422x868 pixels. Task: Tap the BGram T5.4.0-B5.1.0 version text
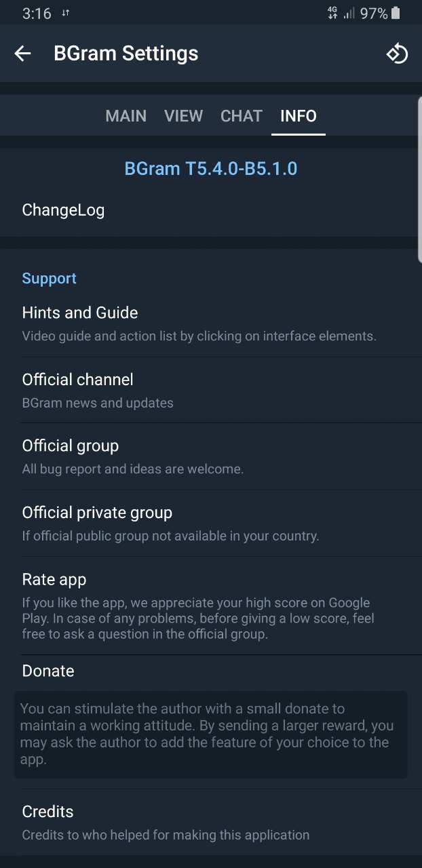(x=211, y=168)
